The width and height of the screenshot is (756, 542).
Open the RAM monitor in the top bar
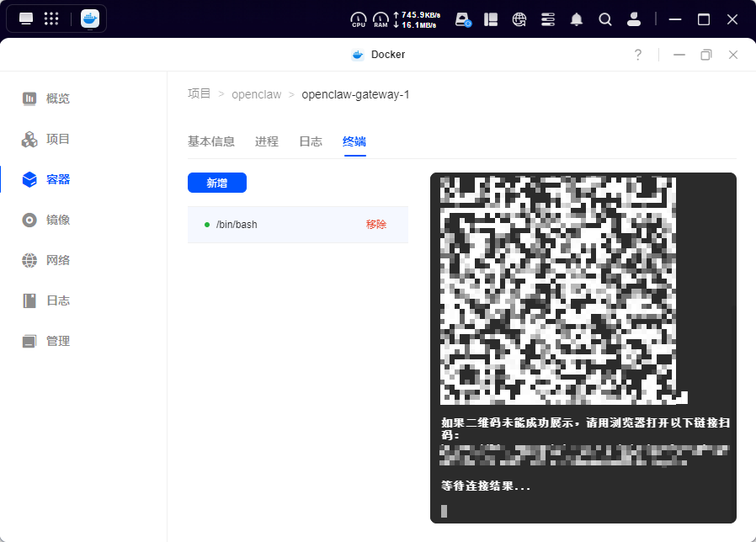[x=381, y=19]
